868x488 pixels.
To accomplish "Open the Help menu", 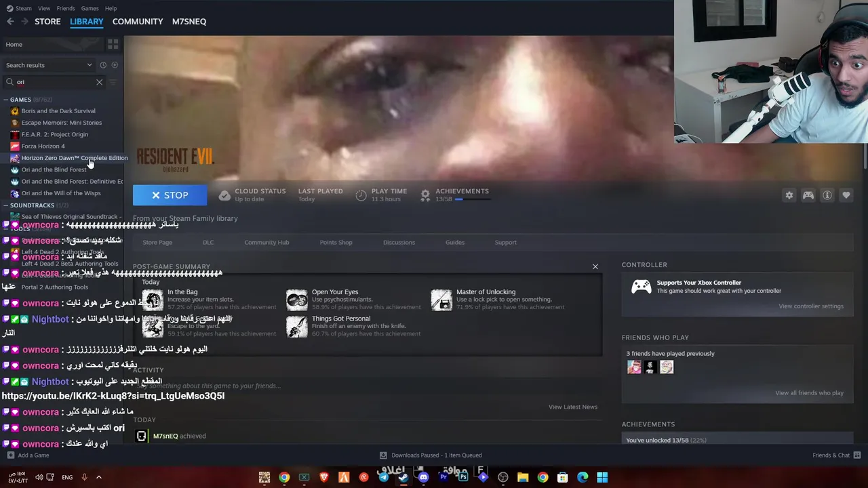I will [x=111, y=8].
